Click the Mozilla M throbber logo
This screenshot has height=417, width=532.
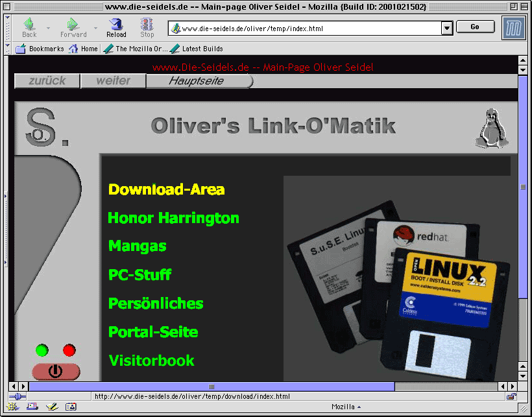(x=513, y=28)
